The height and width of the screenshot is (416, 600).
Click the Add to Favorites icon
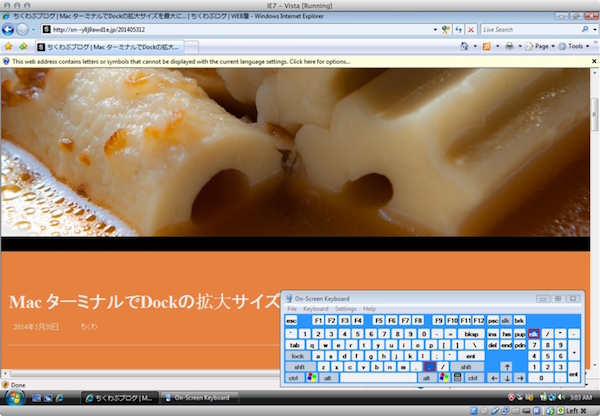tap(23, 47)
